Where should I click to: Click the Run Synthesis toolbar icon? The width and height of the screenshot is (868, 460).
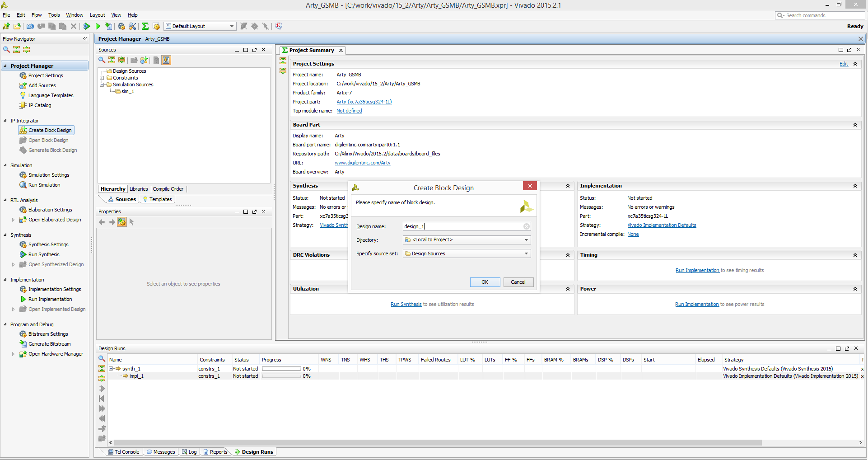87,26
